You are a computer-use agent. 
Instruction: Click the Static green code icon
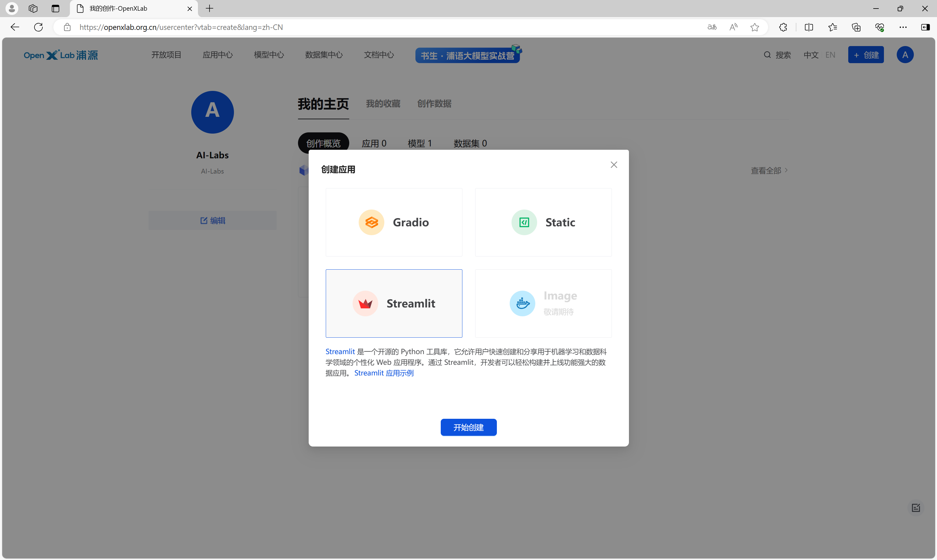[x=524, y=222]
